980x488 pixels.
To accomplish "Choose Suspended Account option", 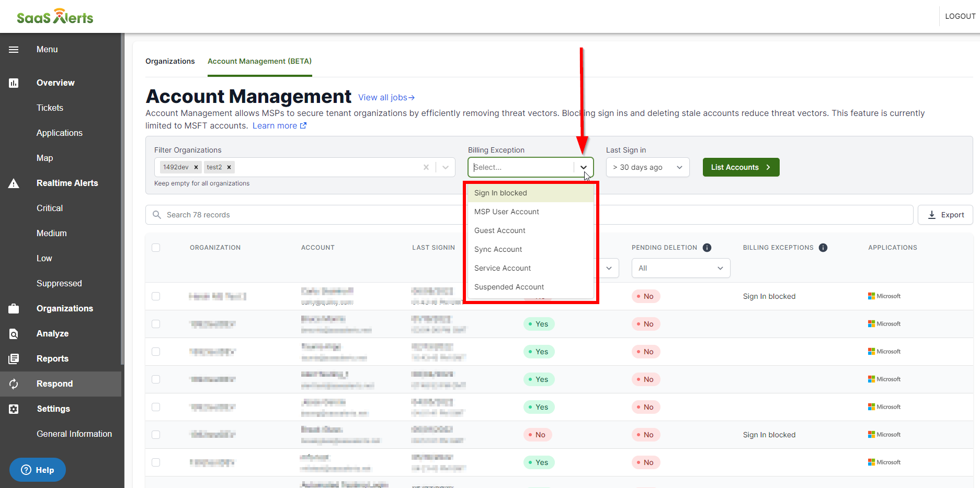I will [x=531, y=287].
